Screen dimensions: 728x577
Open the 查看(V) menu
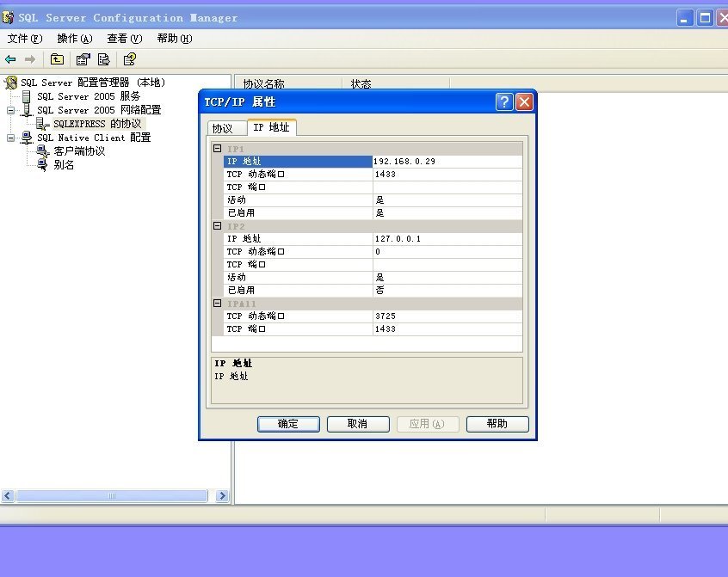pyautogui.click(x=124, y=39)
